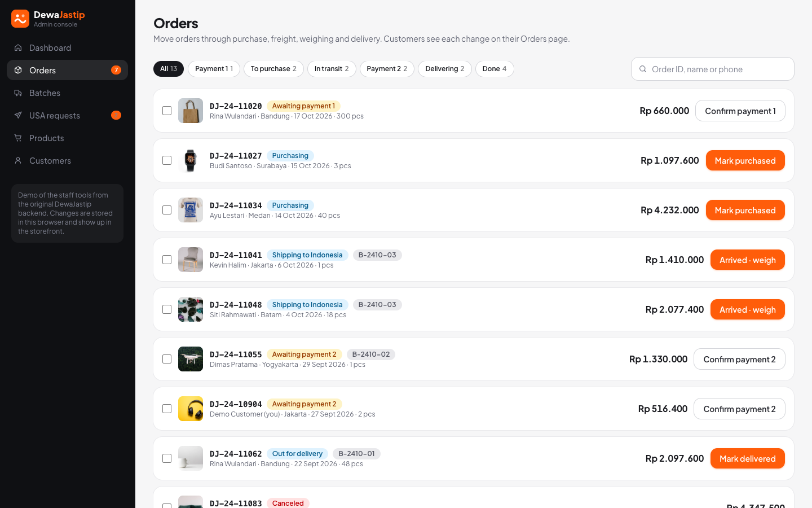Screen dimensions: 812x508
Task: Click batch tag B-2410-01
Action: (356, 454)
